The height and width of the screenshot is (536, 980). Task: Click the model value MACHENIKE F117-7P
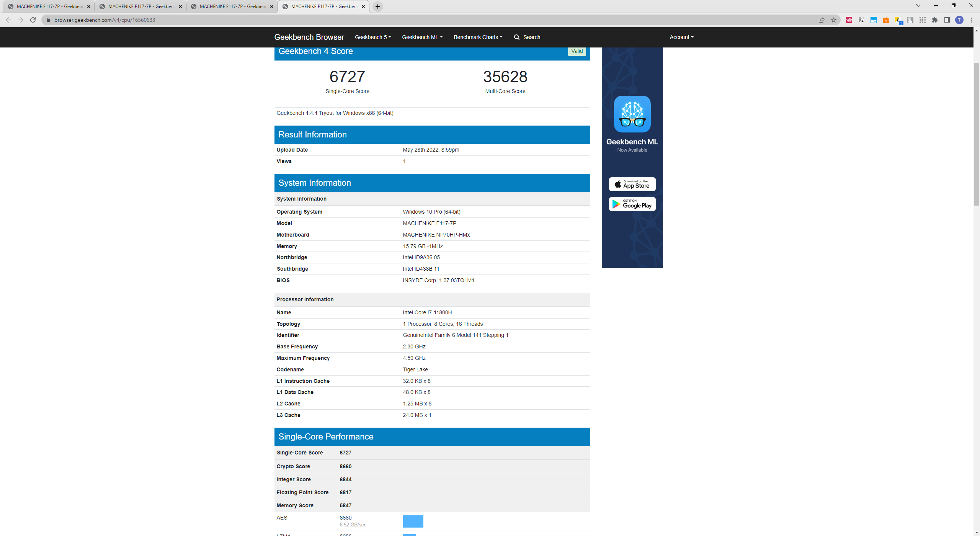[x=430, y=223]
